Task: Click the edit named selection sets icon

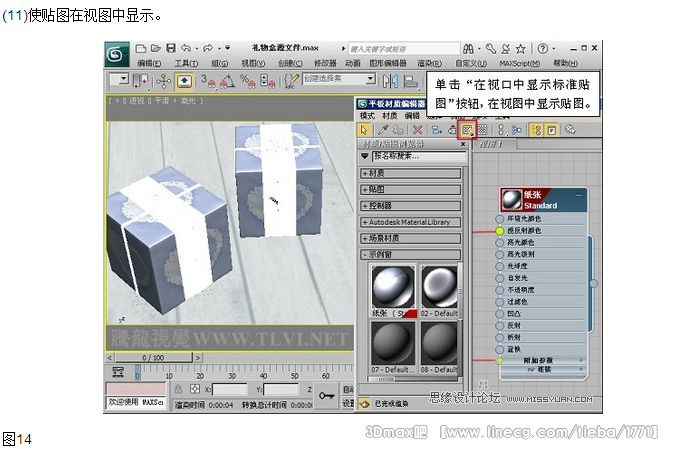Action: pos(292,81)
